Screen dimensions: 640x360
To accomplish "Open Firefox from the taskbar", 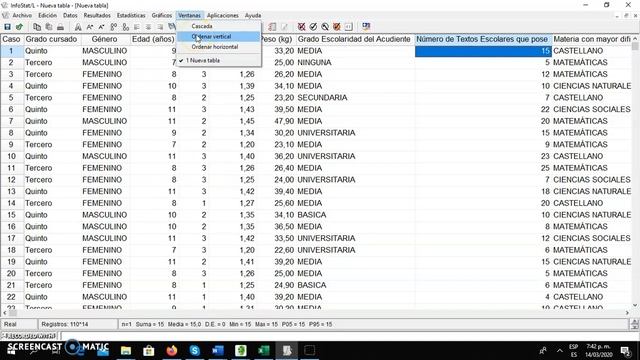I will 172,351.
